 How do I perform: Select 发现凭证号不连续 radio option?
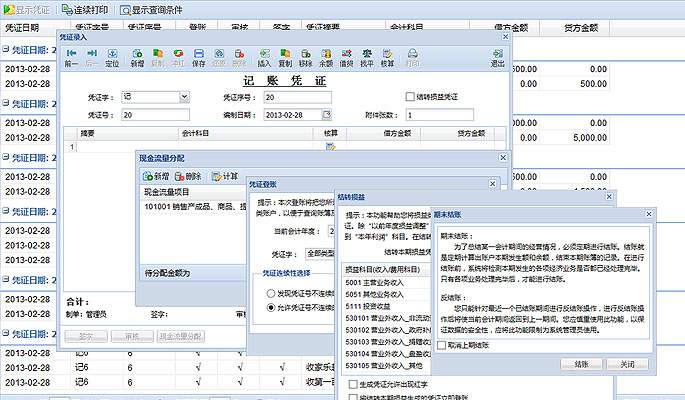click(270, 294)
